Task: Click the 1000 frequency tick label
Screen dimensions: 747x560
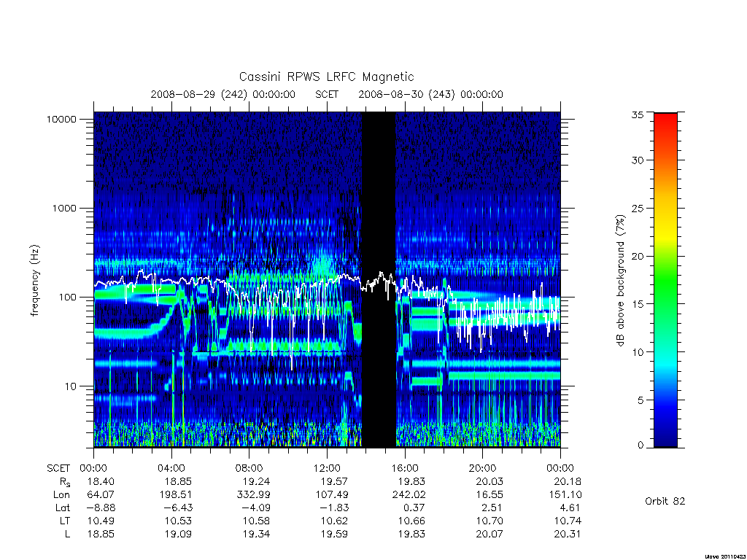Action: tap(64, 208)
